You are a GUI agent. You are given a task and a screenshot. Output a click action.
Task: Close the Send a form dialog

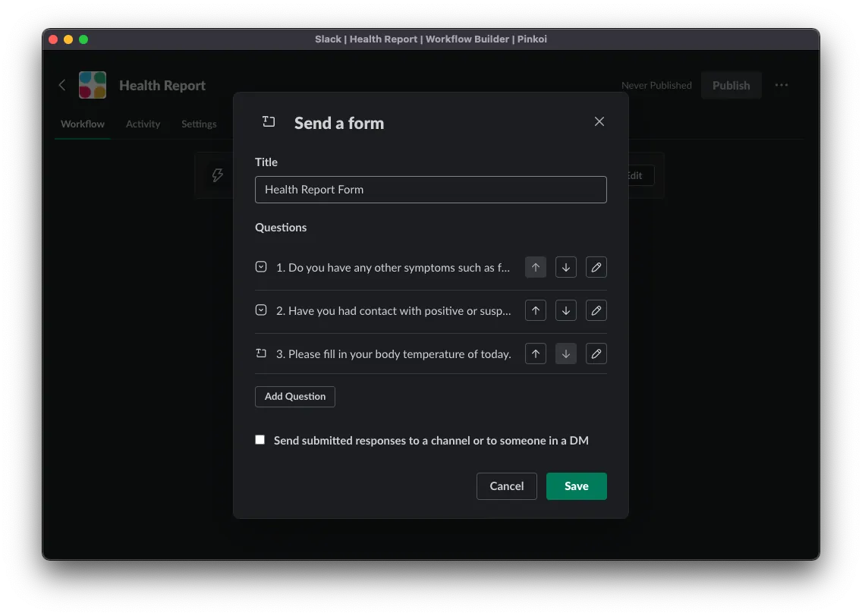[599, 121]
